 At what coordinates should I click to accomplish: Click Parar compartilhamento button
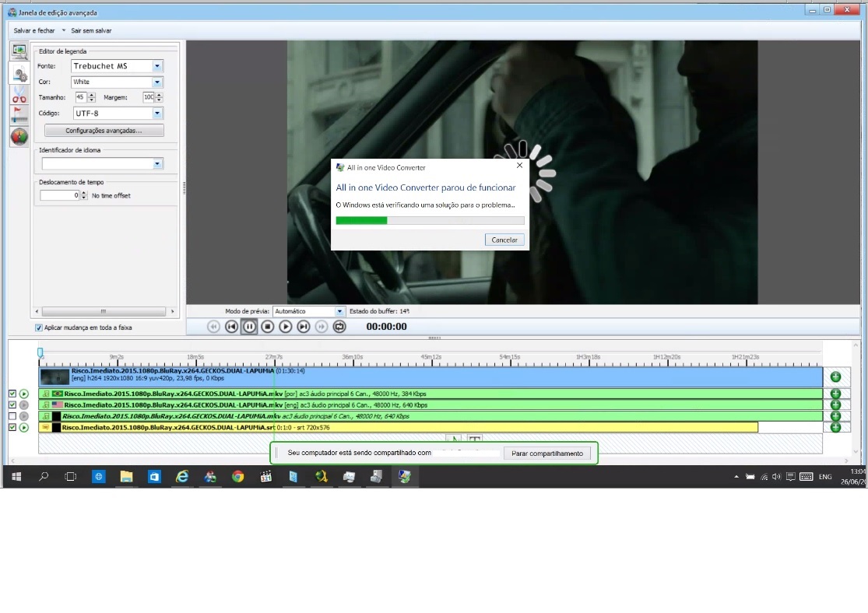click(547, 453)
